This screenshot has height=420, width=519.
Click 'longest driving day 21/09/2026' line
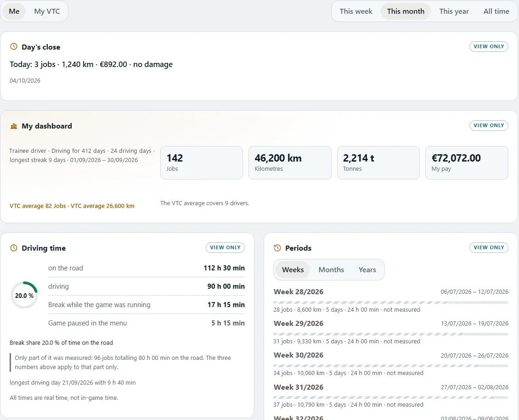coord(73,383)
